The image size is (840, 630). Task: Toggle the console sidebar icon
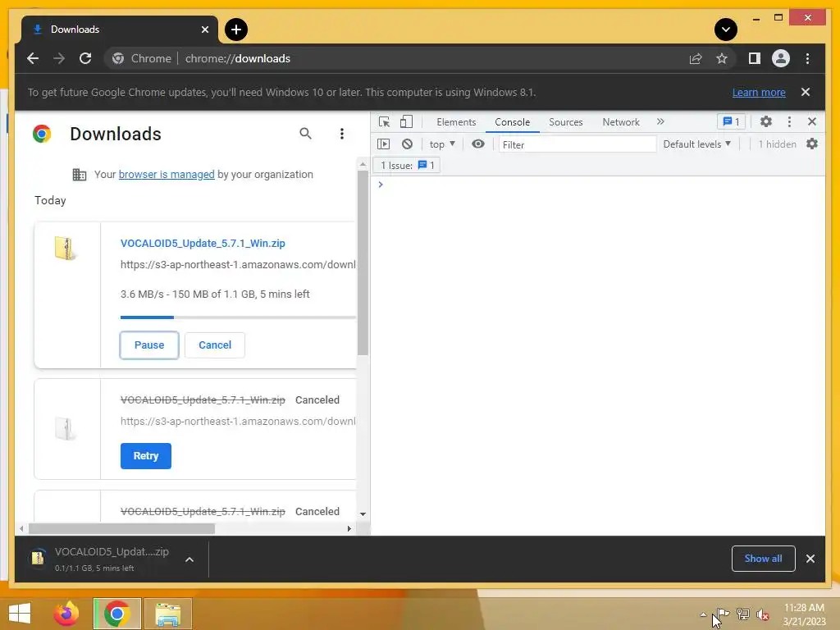click(384, 144)
